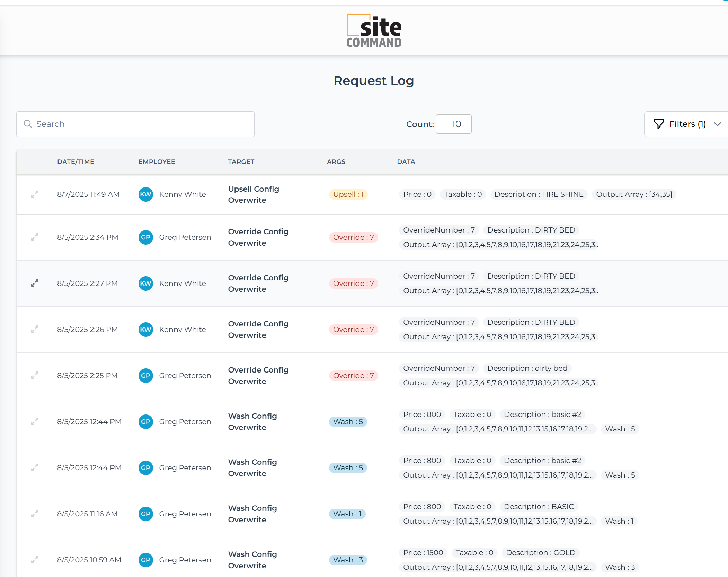Click the search magnifier icon
728x577 pixels.
coord(28,124)
